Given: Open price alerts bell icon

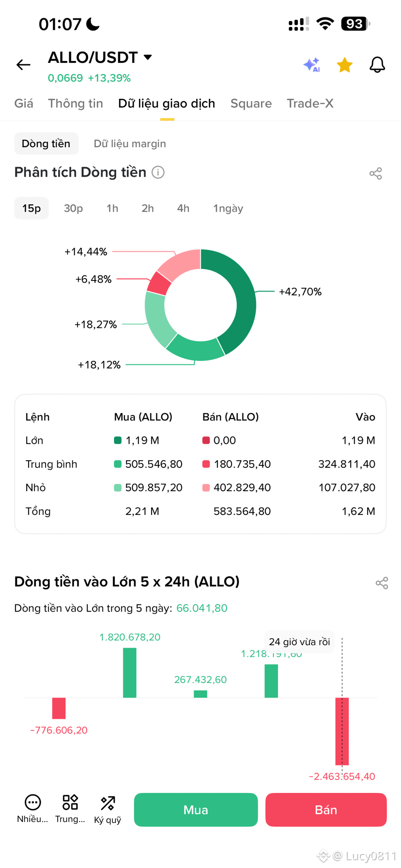Looking at the screenshot, I should pyautogui.click(x=377, y=64).
